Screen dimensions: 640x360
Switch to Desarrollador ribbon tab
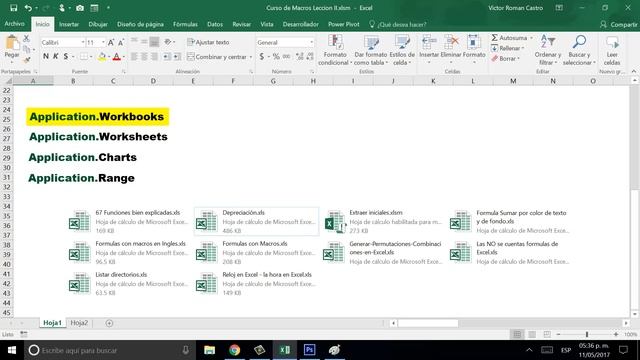pos(300,24)
